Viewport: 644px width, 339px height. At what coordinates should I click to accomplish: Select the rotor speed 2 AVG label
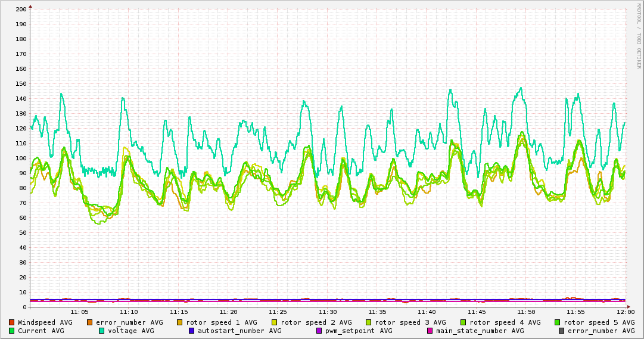316,322
